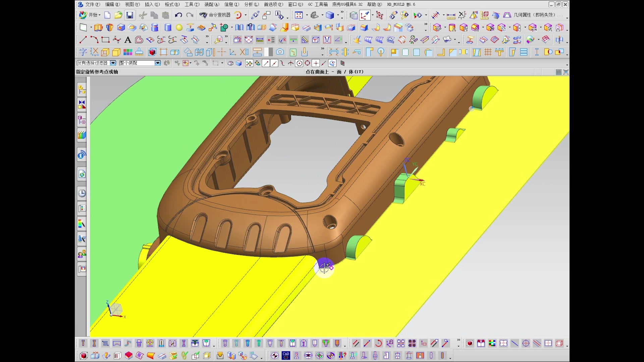644x362 pixels.
Task: Select the Text 'A' curve tool
Action: 128,40
